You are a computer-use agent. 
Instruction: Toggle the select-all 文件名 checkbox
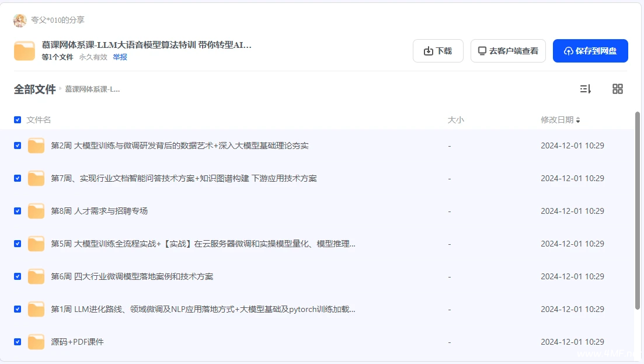click(18, 120)
